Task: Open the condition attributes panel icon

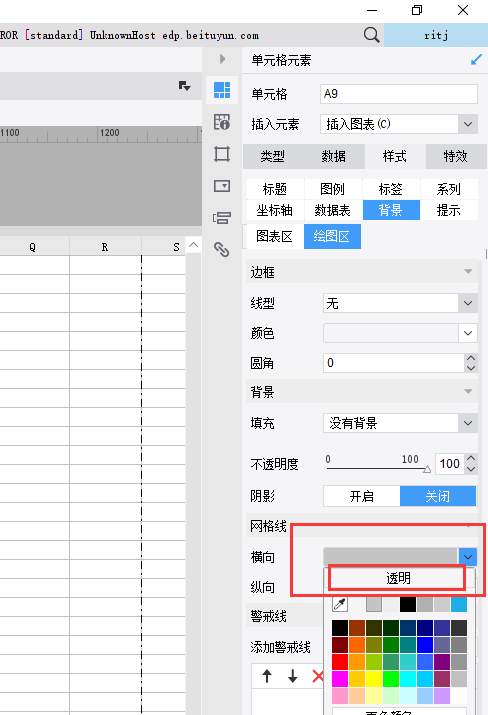Action: (222, 218)
